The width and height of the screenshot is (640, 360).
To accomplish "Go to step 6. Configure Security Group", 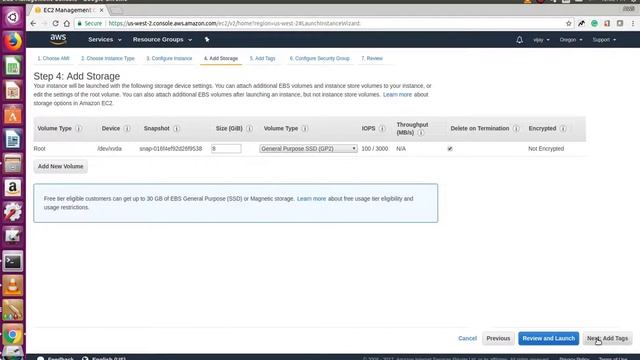I will coord(320,58).
